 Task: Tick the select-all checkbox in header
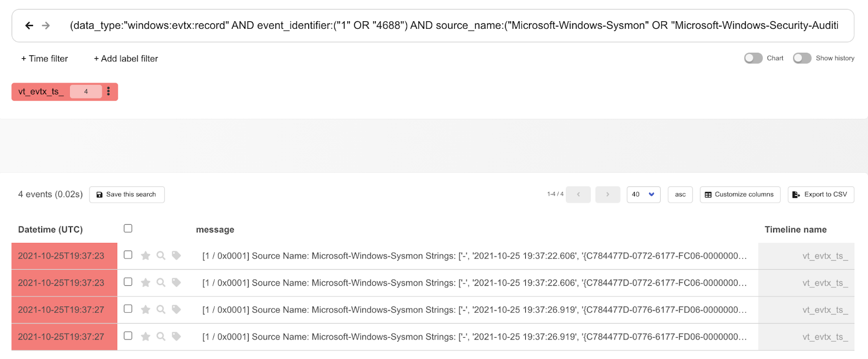click(x=128, y=229)
